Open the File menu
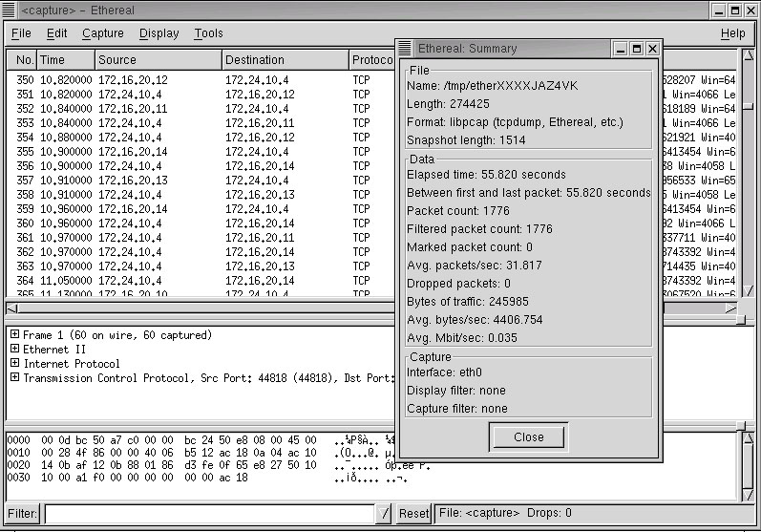Viewport: 761px width, 532px height. pos(21,33)
